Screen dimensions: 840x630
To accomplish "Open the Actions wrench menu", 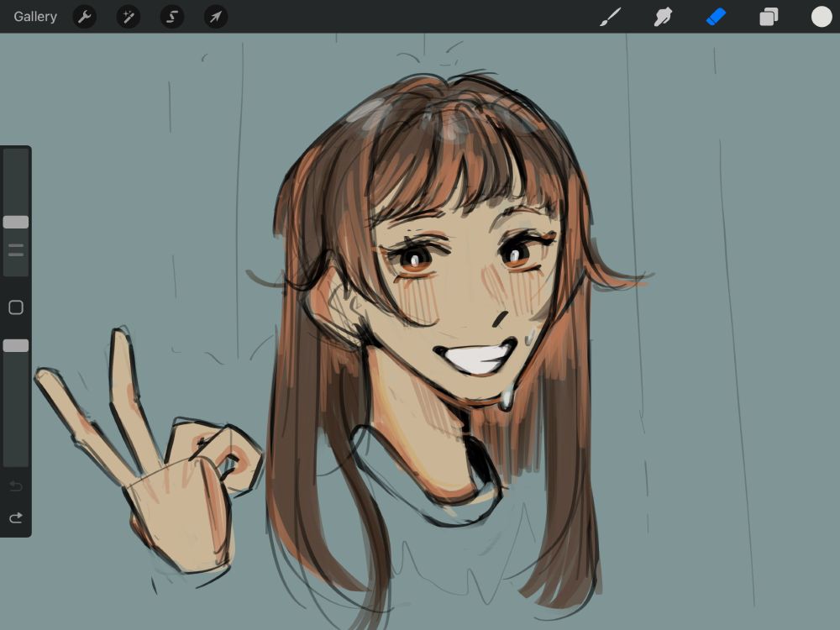I will coord(85,17).
